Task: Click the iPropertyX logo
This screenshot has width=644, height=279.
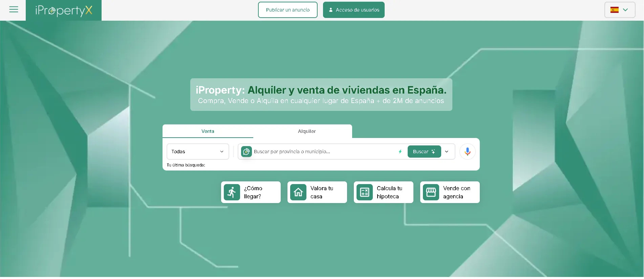Action: tap(64, 11)
